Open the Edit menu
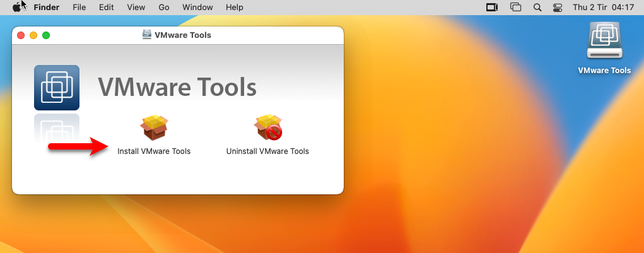 click(x=107, y=8)
